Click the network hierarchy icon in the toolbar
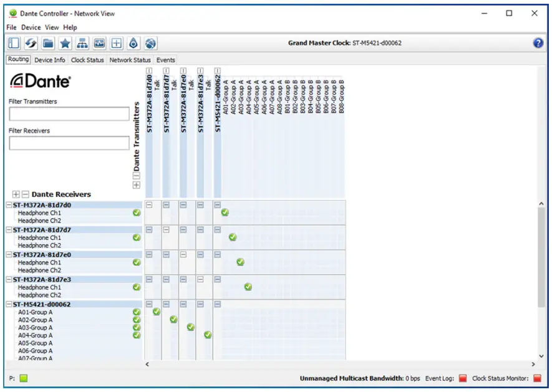This screenshot has height=392, width=552. (x=82, y=44)
